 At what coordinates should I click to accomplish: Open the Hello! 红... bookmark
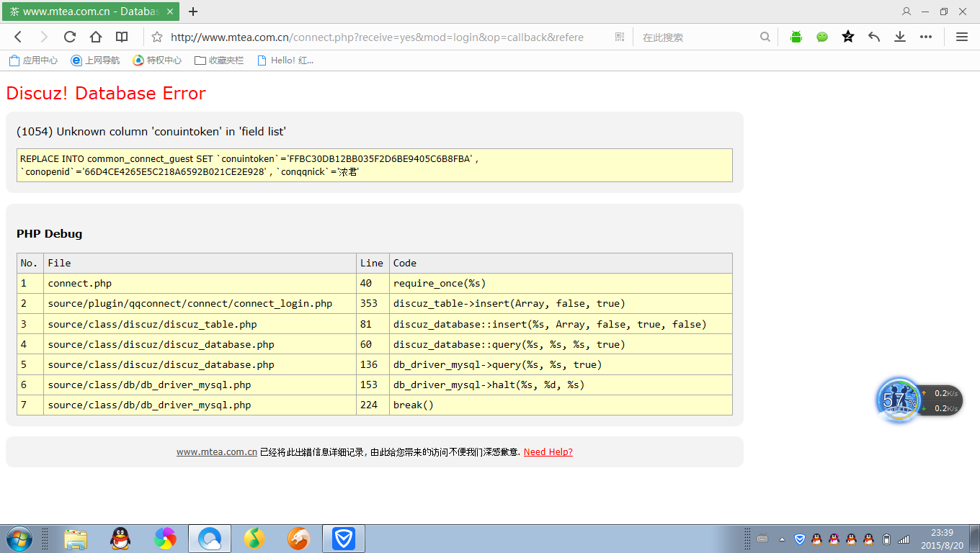pyautogui.click(x=285, y=60)
